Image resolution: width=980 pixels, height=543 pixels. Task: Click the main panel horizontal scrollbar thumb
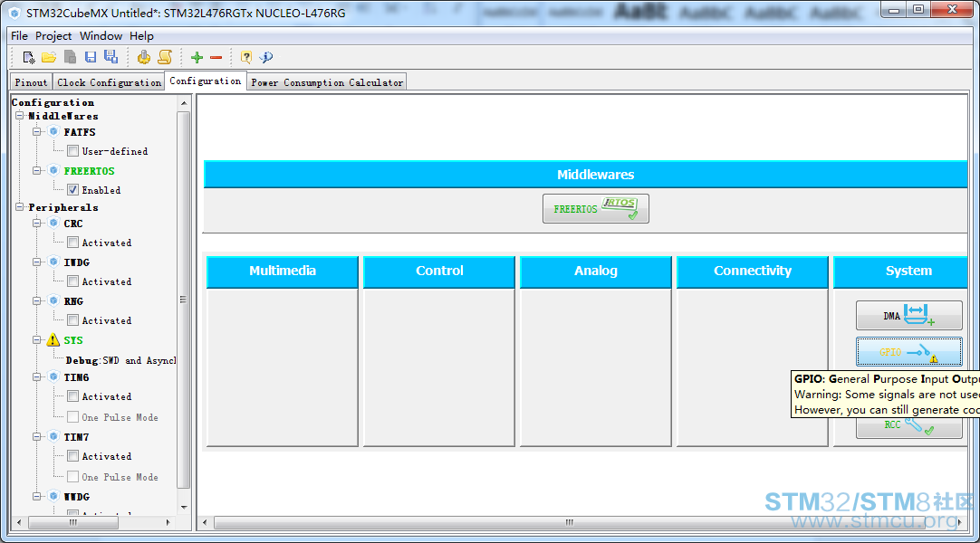pos(569,522)
